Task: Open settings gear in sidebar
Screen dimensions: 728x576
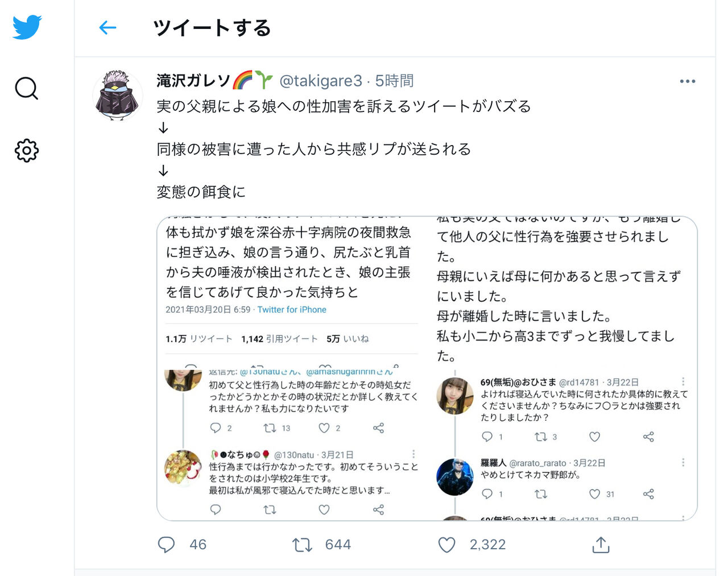Action: [27, 151]
